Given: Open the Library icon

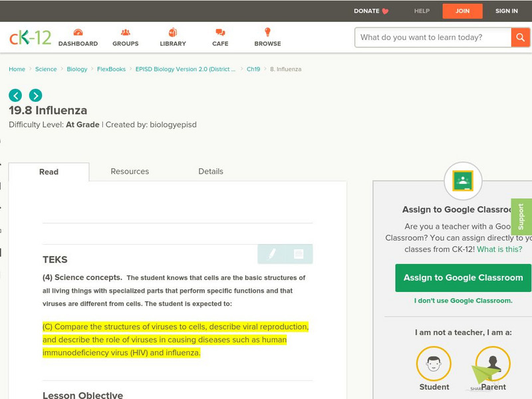Looking at the screenshot, I should click(173, 33).
